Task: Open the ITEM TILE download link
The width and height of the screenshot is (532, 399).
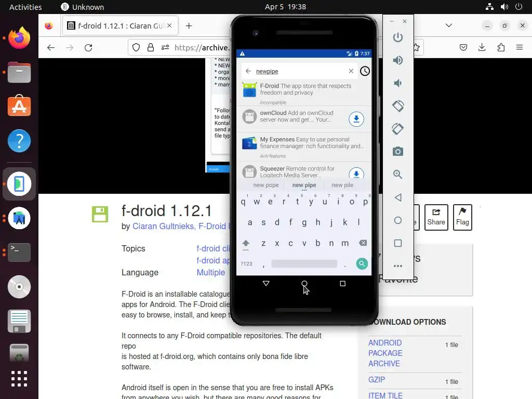Action: (x=385, y=395)
